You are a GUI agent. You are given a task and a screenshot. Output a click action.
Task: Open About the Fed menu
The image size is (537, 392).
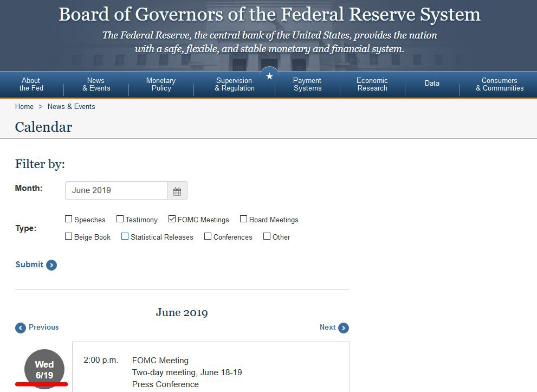pyautogui.click(x=31, y=84)
